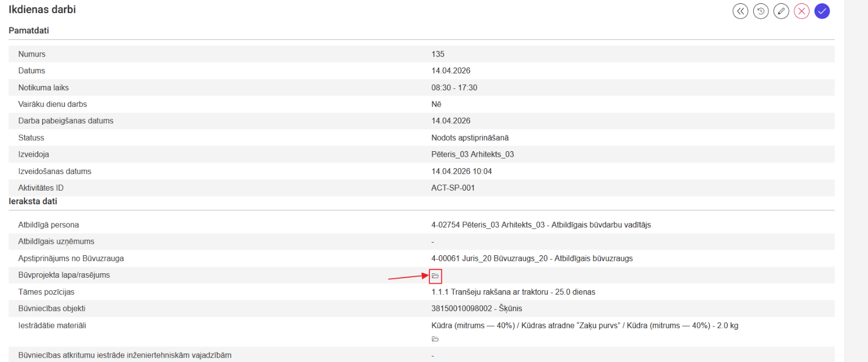Click the Statuss label
The height and width of the screenshot is (362, 868).
[31, 138]
